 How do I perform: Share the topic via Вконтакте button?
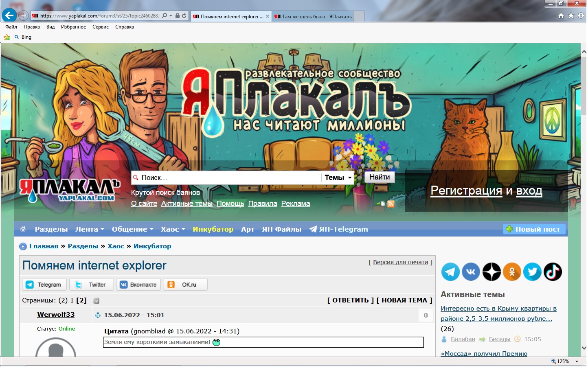click(139, 285)
